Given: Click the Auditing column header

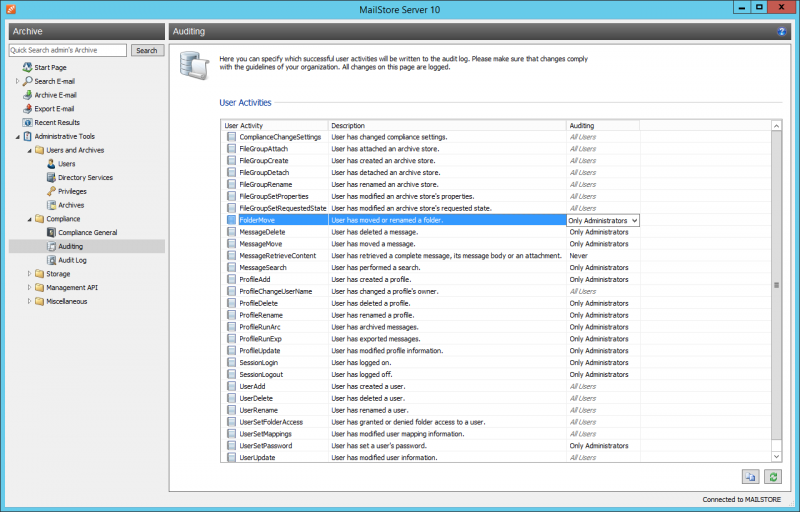Looking at the screenshot, I should (603, 125).
